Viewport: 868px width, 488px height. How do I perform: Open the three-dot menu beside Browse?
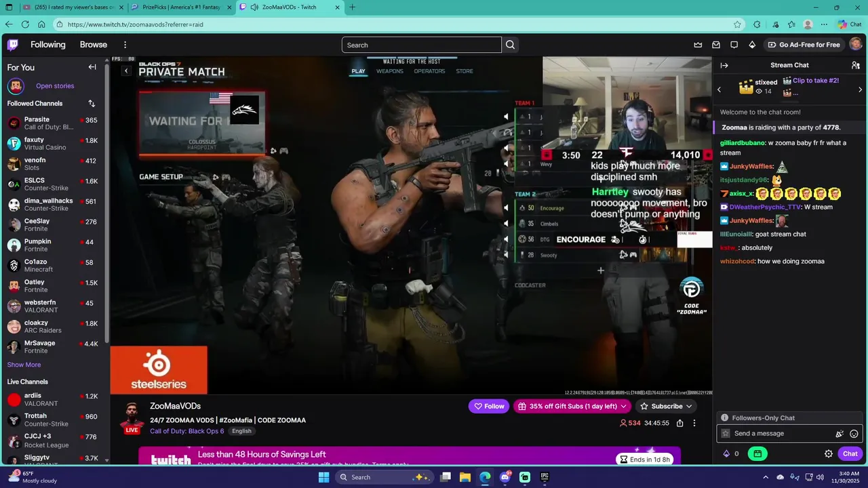[125, 45]
